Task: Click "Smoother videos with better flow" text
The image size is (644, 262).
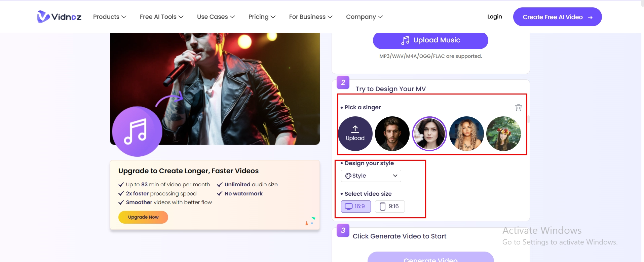Action: pyautogui.click(x=169, y=202)
